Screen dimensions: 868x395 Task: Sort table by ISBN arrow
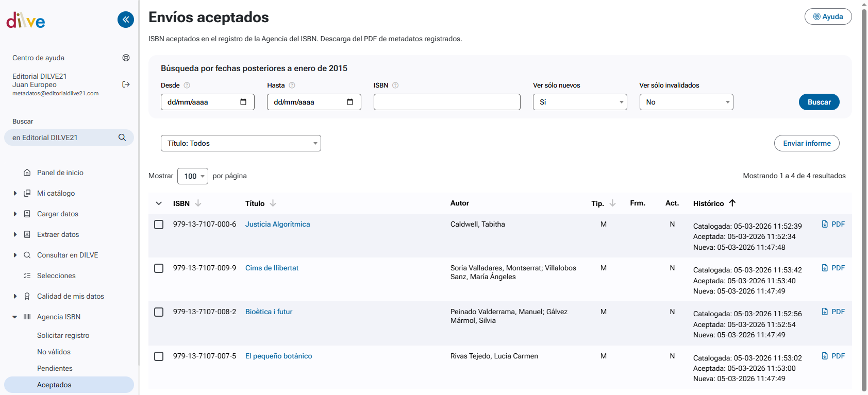point(198,203)
